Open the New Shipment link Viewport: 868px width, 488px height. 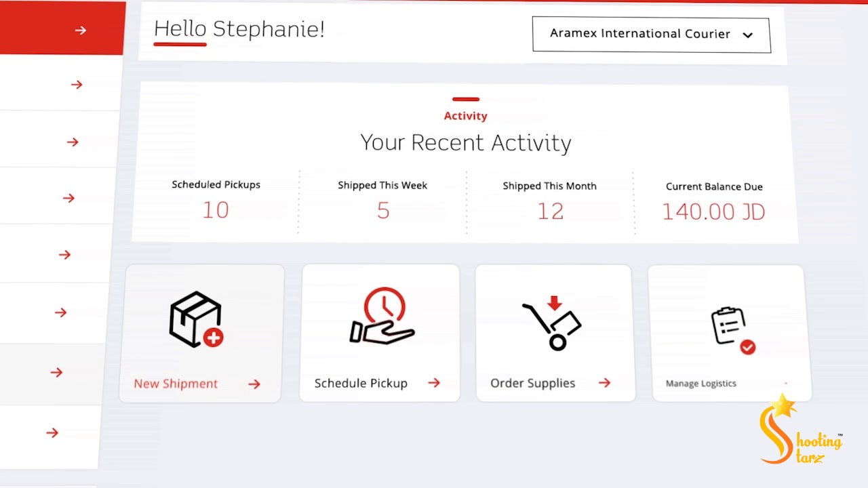(x=176, y=384)
